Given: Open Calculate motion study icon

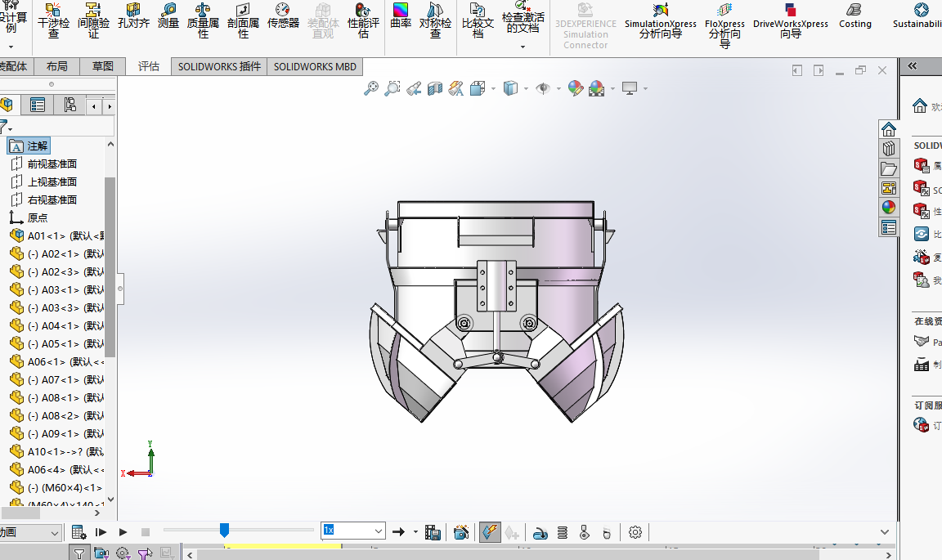Looking at the screenshot, I should pyautogui.click(x=78, y=532).
